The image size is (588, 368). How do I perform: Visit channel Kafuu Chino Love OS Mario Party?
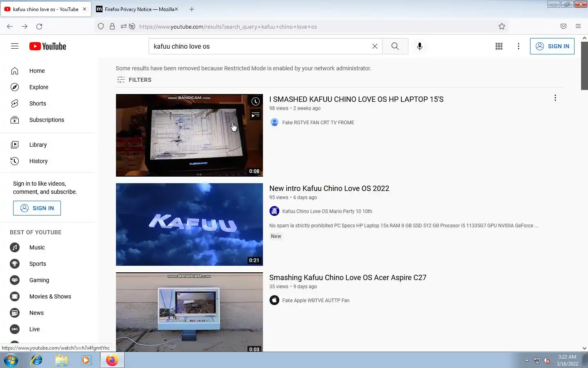(x=327, y=211)
